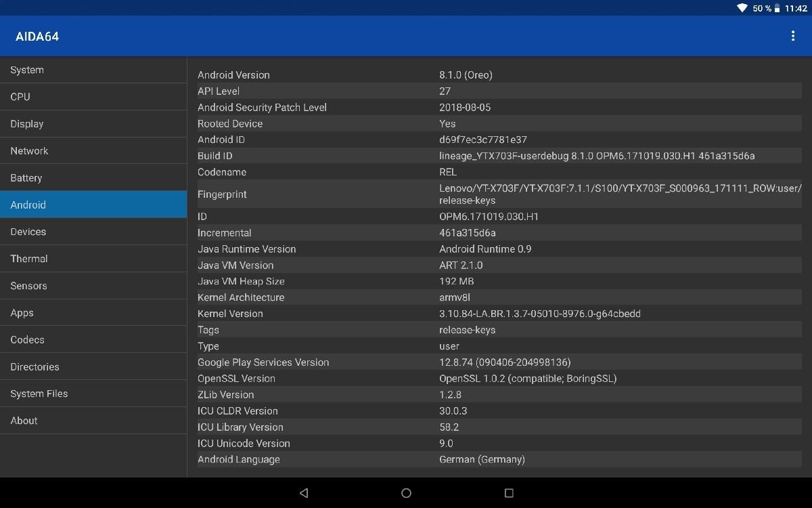Open the Devices section
The height and width of the screenshot is (508, 812).
tap(93, 232)
